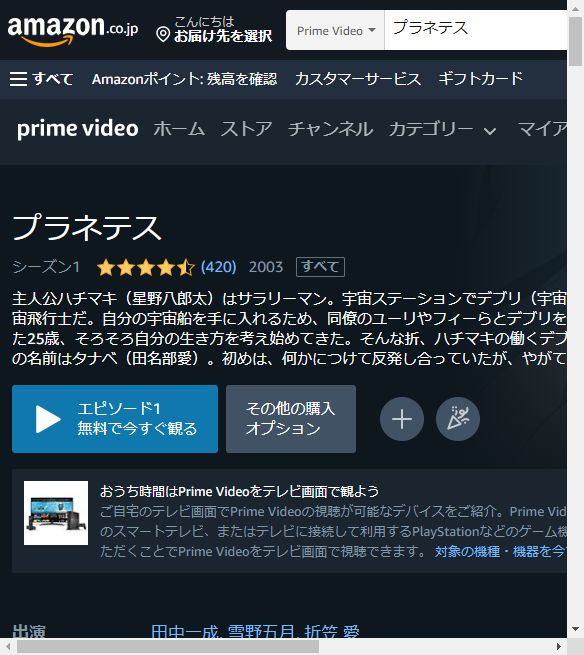Image resolution: width=584 pixels, height=655 pixels.
Task: Check Amazonポイント balance link
Action: (x=184, y=79)
